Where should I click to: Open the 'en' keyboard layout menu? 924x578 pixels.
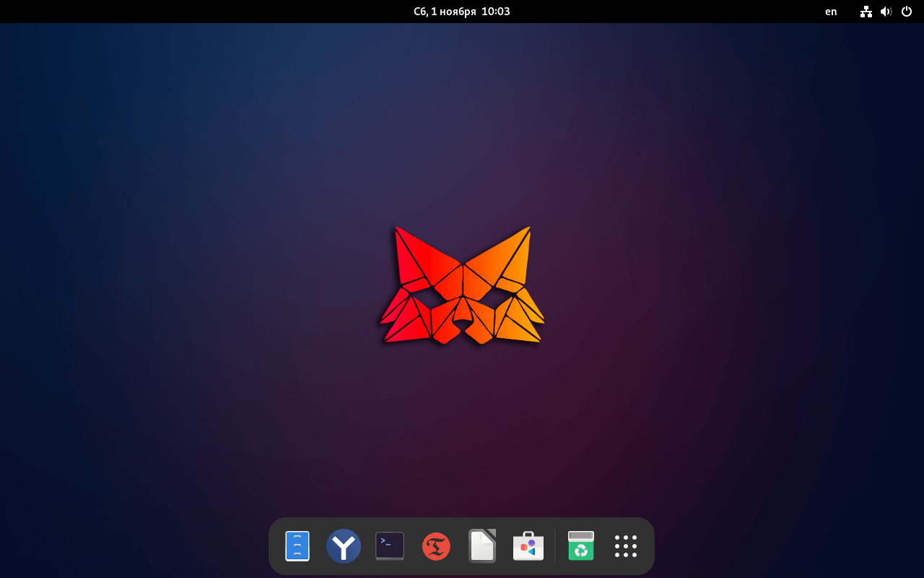pyautogui.click(x=831, y=12)
